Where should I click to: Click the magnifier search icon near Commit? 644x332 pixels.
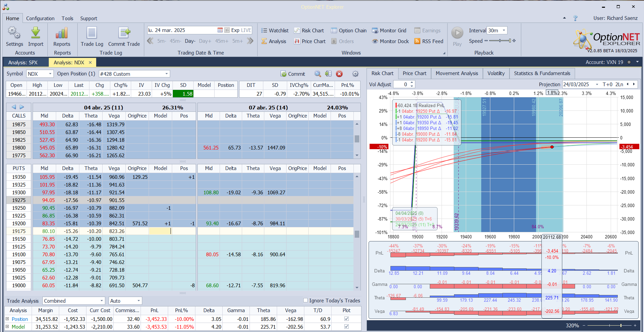pos(317,74)
